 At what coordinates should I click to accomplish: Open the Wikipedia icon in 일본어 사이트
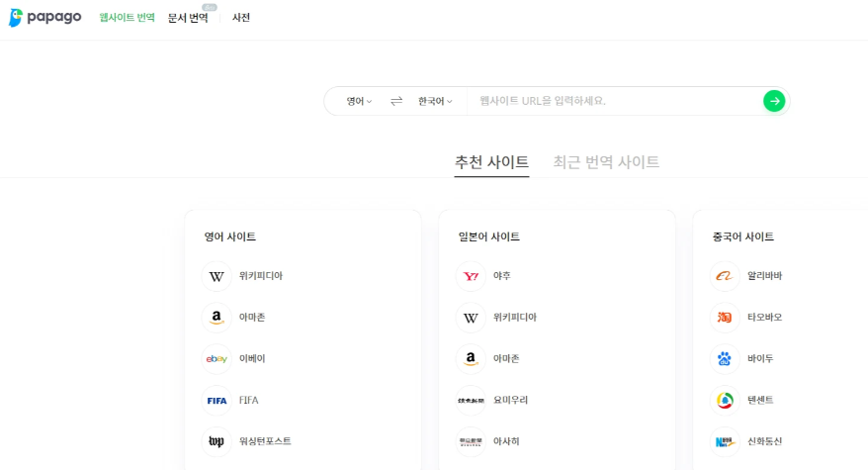coord(471,317)
